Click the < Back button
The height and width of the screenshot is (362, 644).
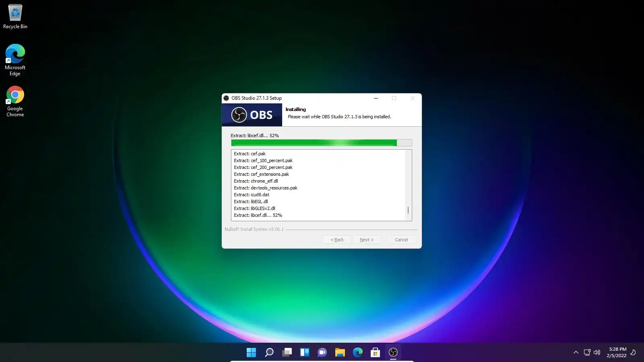click(x=337, y=240)
